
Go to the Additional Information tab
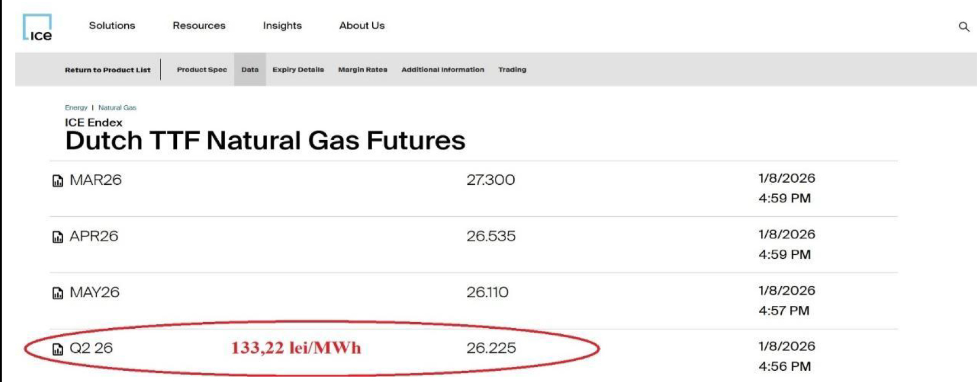point(442,70)
